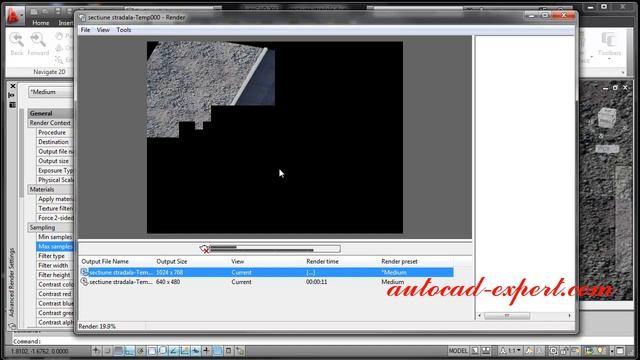Toggle auto-add annotation scales icon
This screenshot has width=640, height=360.
[x=540, y=351]
